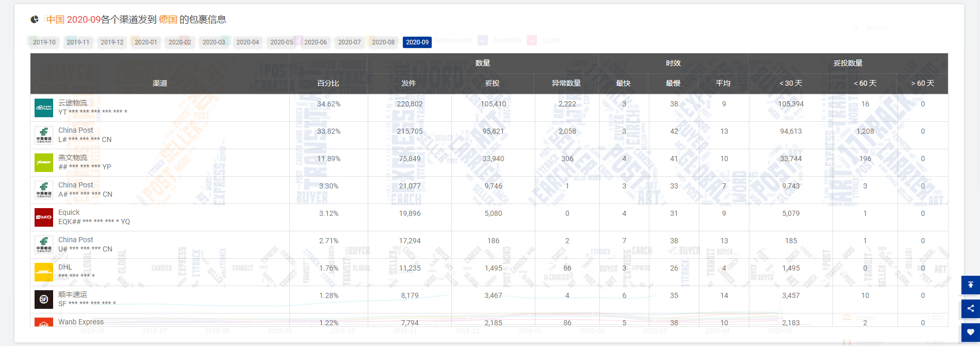Click the EQK## tracking number pattern text
The height and width of the screenshot is (346, 980).
point(94,222)
